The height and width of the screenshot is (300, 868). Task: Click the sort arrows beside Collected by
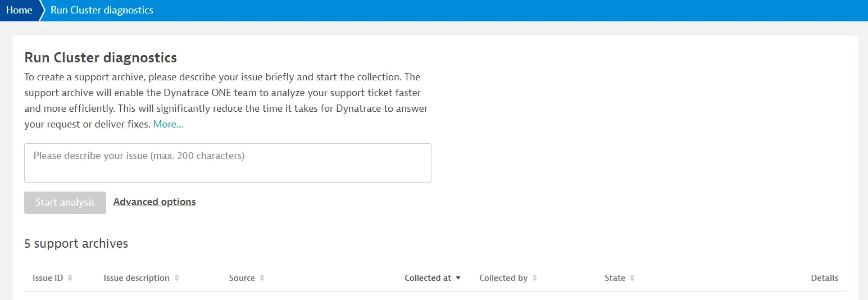tap(534, 278)
